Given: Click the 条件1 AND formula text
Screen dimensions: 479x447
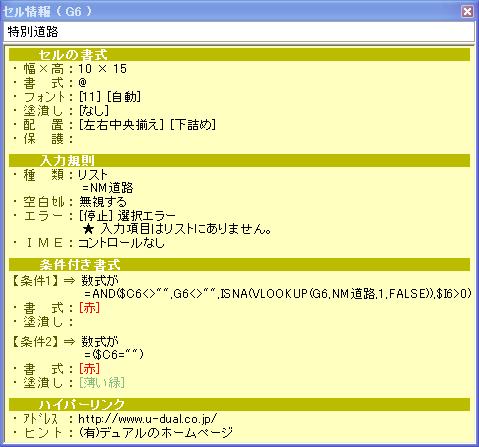Looking at the screenshot, I should (278, 294).
